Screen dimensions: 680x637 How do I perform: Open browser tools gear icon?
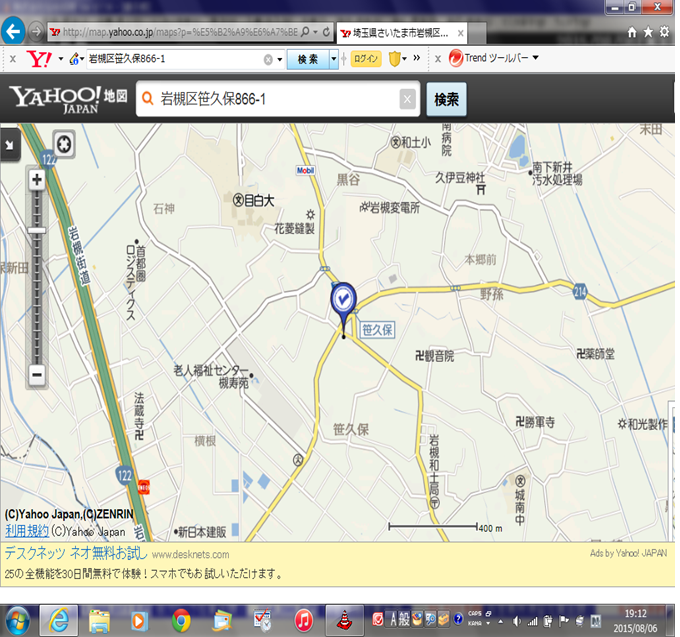[x=664, y=32]
